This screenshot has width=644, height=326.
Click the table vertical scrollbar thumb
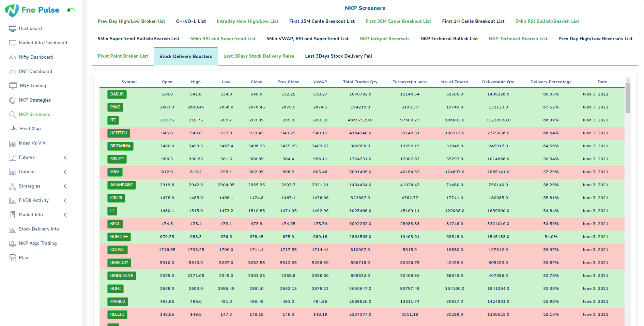(628, 98)
